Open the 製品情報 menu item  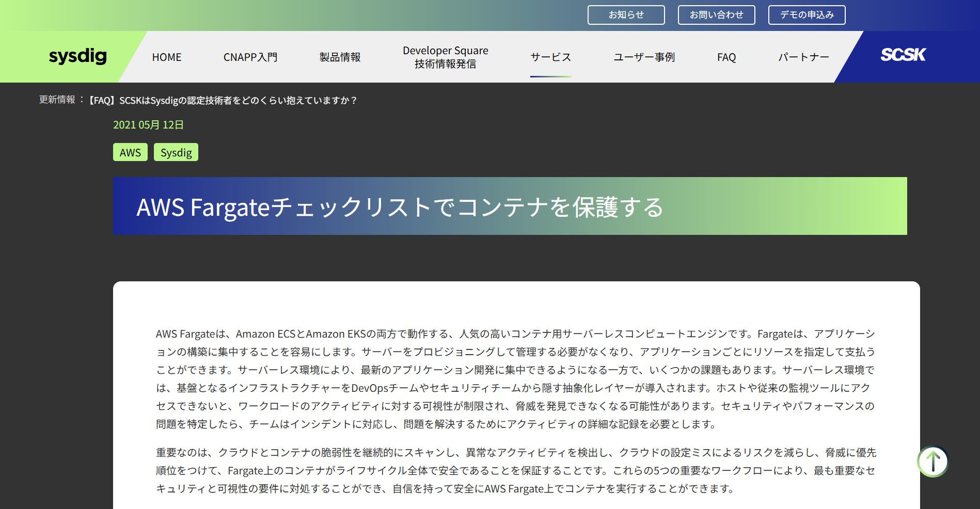(x=340, y=57)
